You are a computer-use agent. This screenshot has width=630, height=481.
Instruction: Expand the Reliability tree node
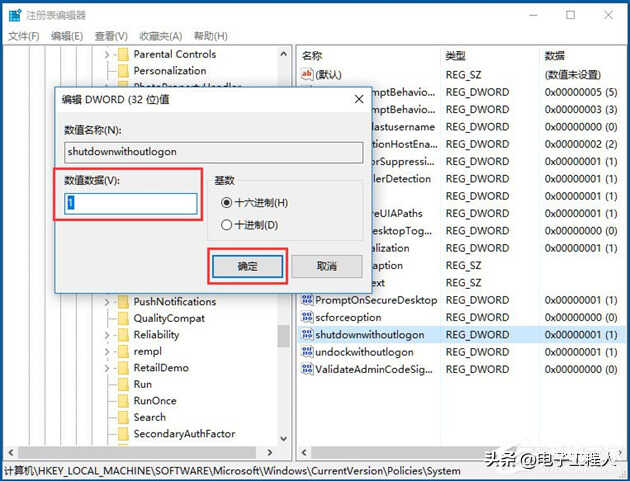click(107, 335)
